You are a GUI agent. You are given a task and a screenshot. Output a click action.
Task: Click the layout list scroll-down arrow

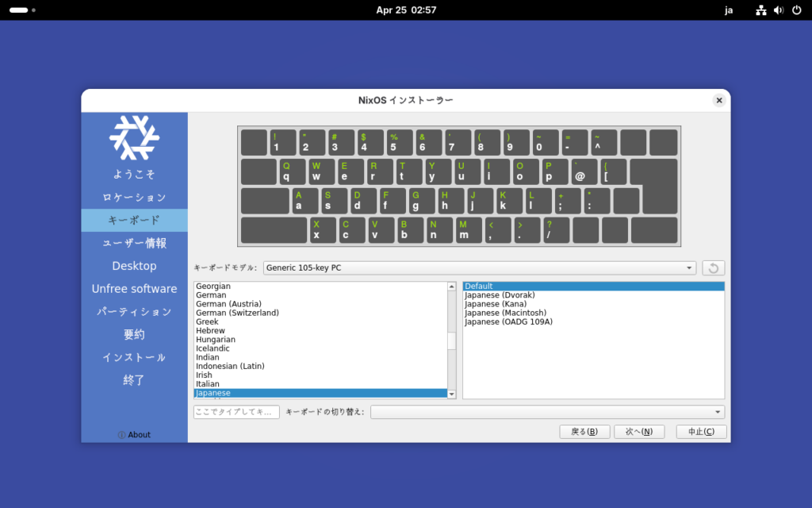click(x=452, y=394)
